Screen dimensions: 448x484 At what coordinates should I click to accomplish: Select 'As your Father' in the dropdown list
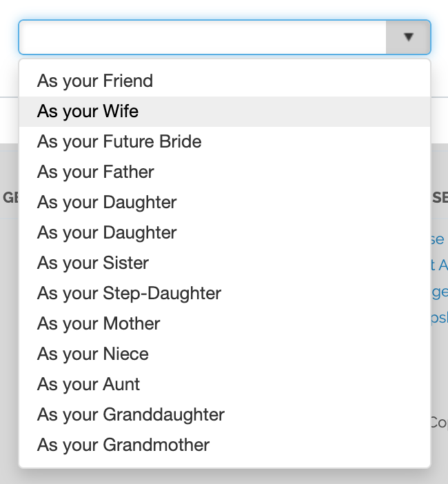point(96,172)
